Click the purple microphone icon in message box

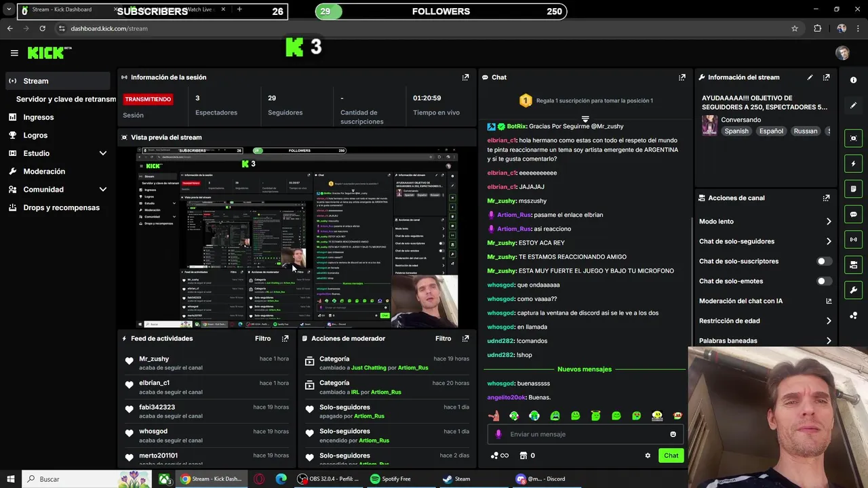point(498,434)
